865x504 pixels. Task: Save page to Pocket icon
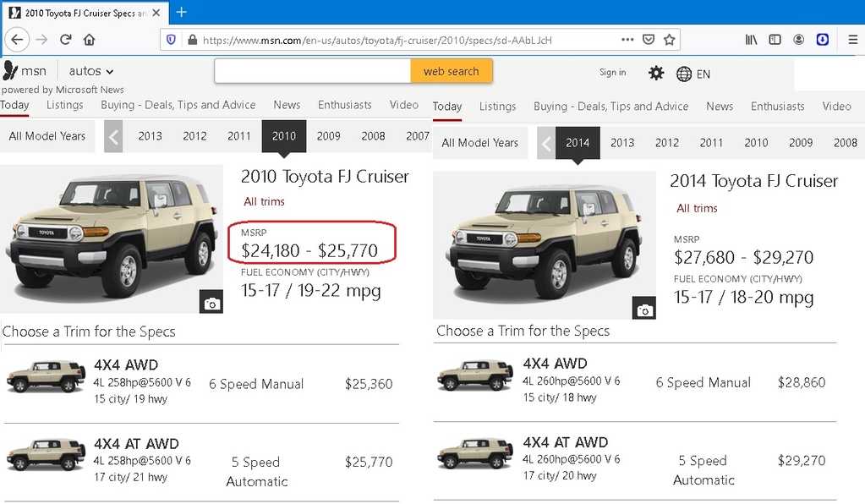[649, 40]
